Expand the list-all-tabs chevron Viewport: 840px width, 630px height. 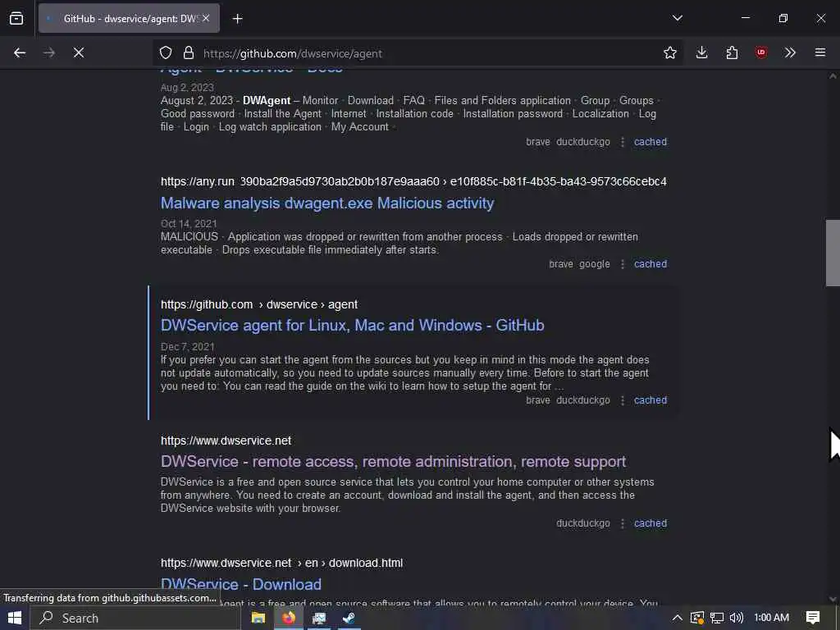tap(677, 18)
